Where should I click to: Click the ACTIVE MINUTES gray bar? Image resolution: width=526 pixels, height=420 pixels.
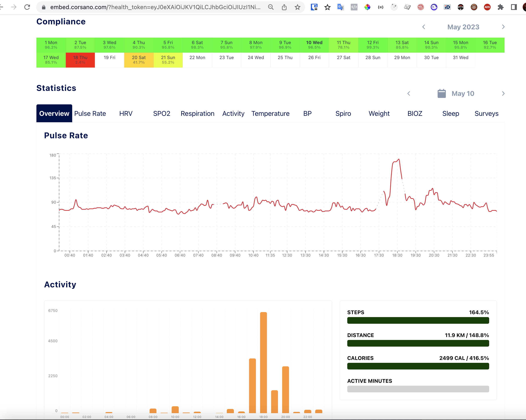(418, 389)
